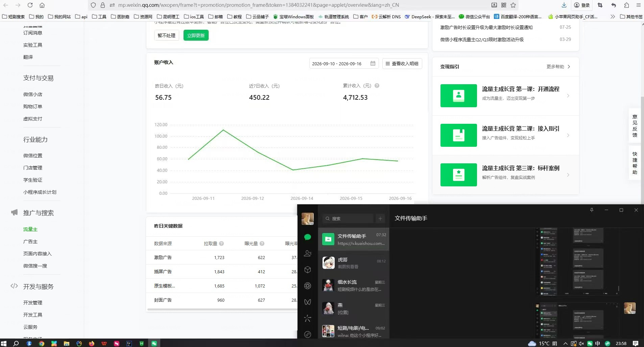Click 快捷帮助 side button
The image size is (644, 347).
click(635, 163)
